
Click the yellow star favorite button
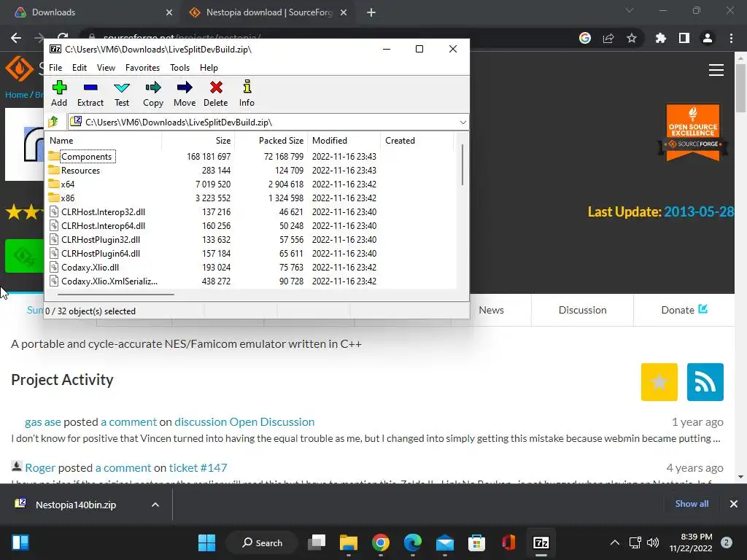click(659, 382)
